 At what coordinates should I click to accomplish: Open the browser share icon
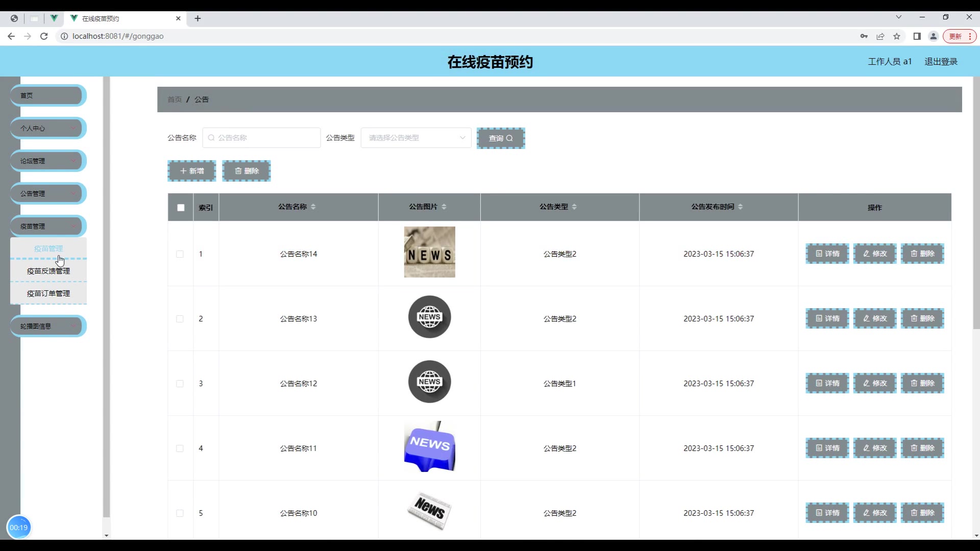coord(880,36)
